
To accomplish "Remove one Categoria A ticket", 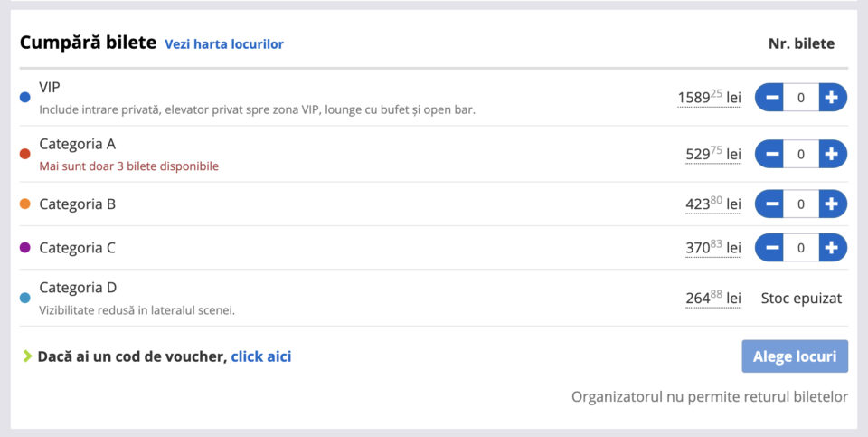I will [770, 154].
